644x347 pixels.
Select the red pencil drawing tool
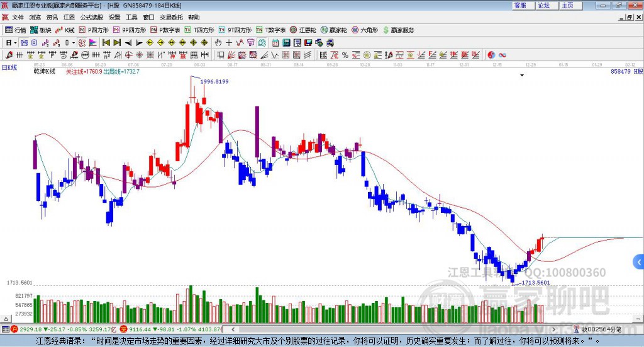[x=9, y=55]
